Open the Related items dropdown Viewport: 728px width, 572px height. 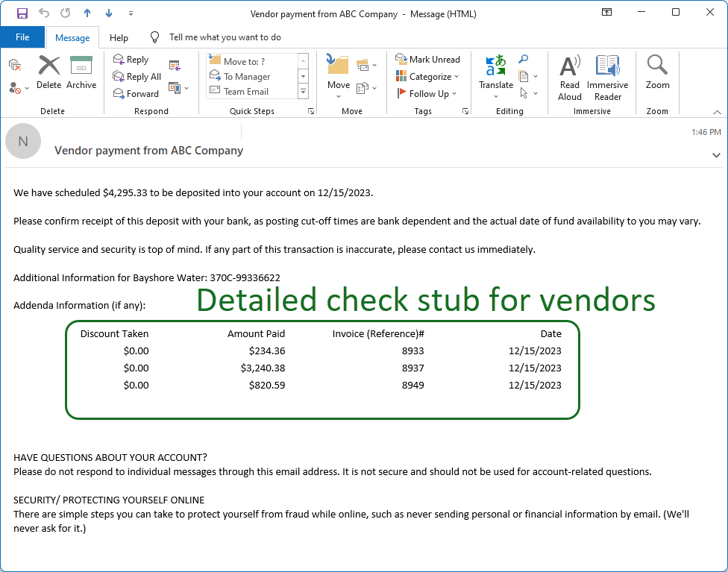[x=528, y=76]
